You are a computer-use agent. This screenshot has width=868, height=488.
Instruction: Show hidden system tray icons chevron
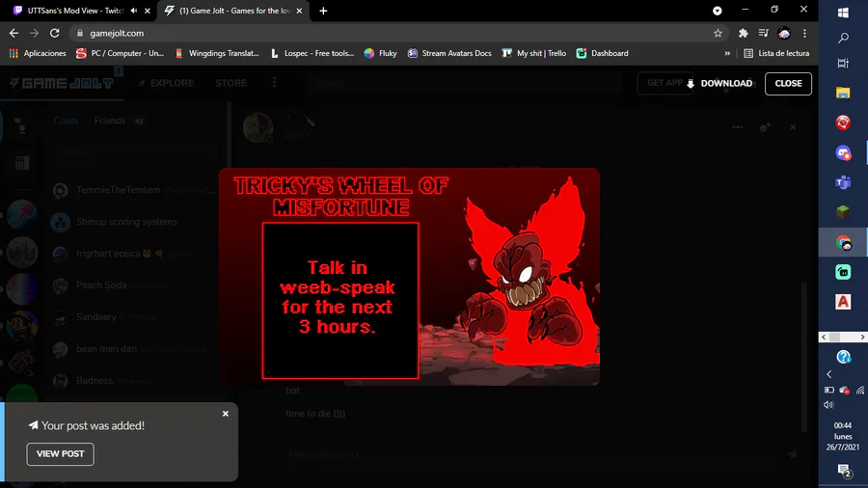(x=829, y=374)
